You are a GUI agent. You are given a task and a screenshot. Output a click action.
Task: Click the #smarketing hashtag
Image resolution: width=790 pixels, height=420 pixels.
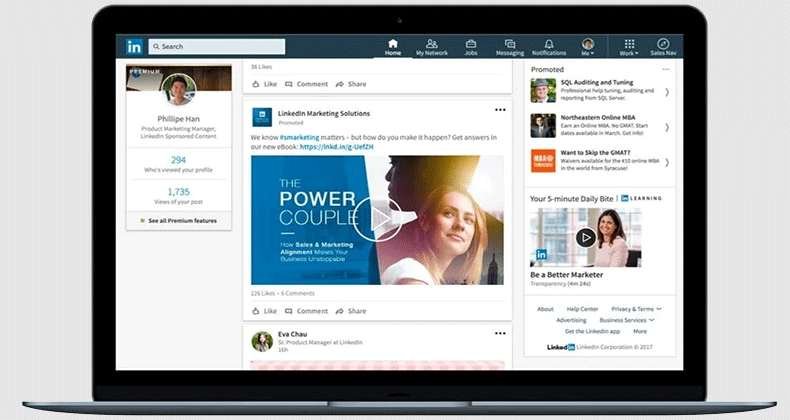[x=299, y=137]
